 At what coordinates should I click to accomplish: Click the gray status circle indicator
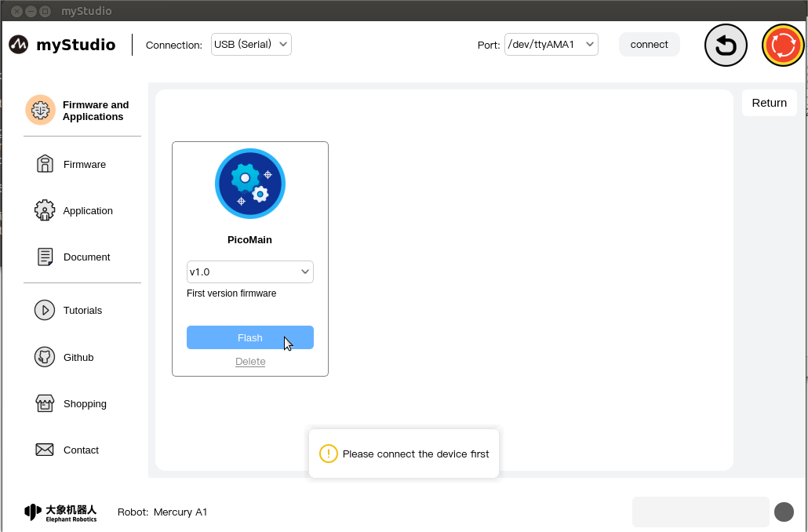(x=784, y=512)
